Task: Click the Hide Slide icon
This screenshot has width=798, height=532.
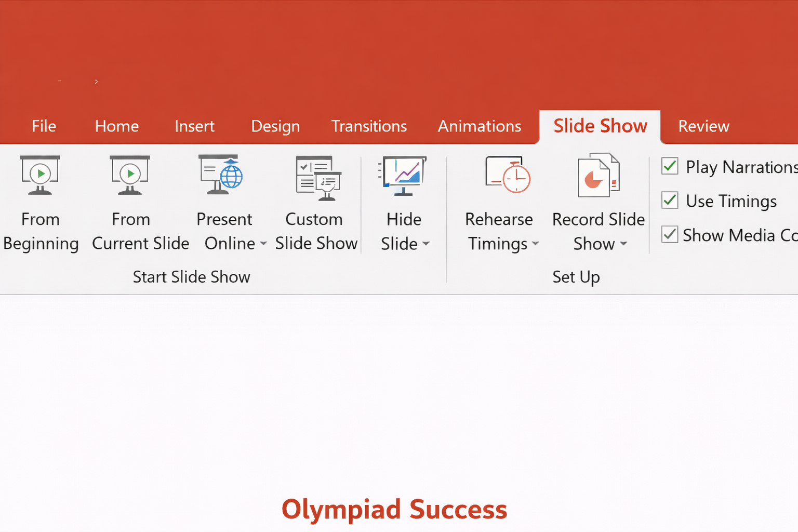Action: (403, 176)
